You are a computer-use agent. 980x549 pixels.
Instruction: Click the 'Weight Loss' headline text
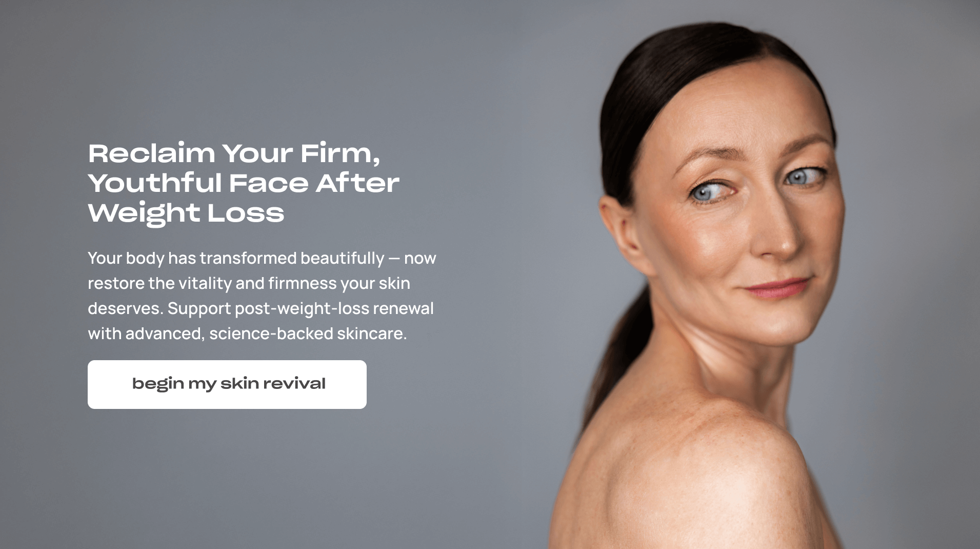pos(186,213)
